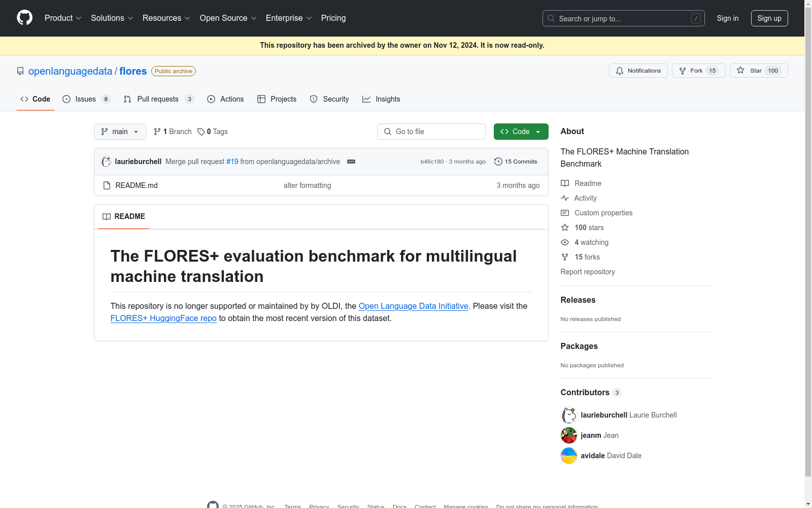This screenshot has height=508, width=812.
Task: Focus the Search or jump to field
Action: point(624,18)
